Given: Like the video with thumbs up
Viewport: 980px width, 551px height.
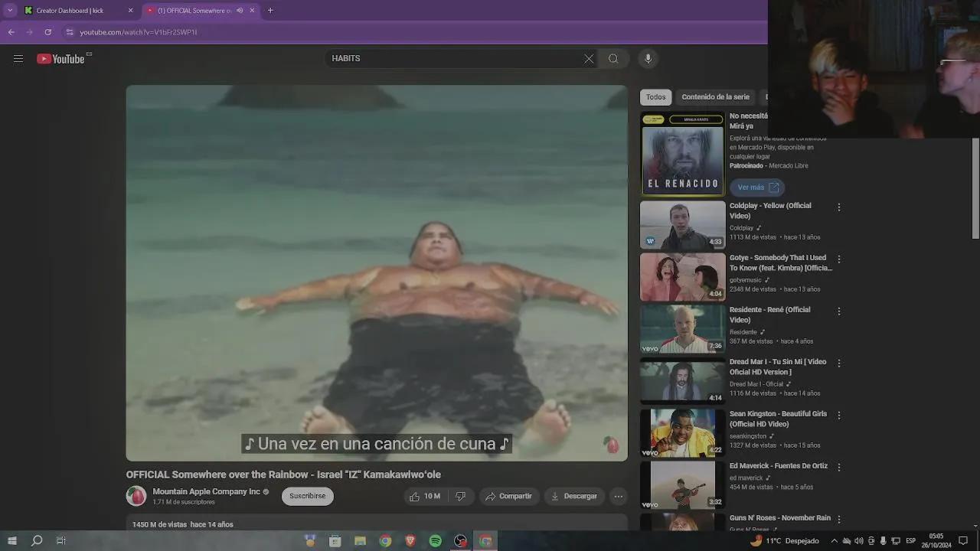Looking at the screenshot, I should tap(425, 496).
